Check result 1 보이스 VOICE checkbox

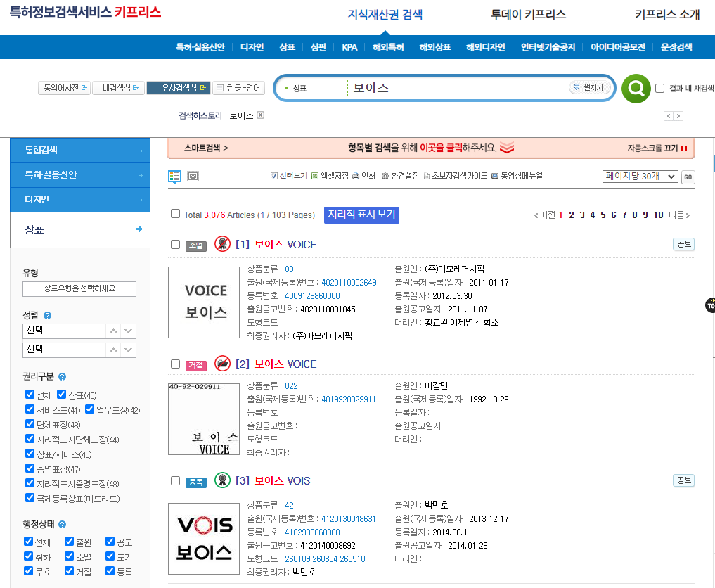point(175,245)
